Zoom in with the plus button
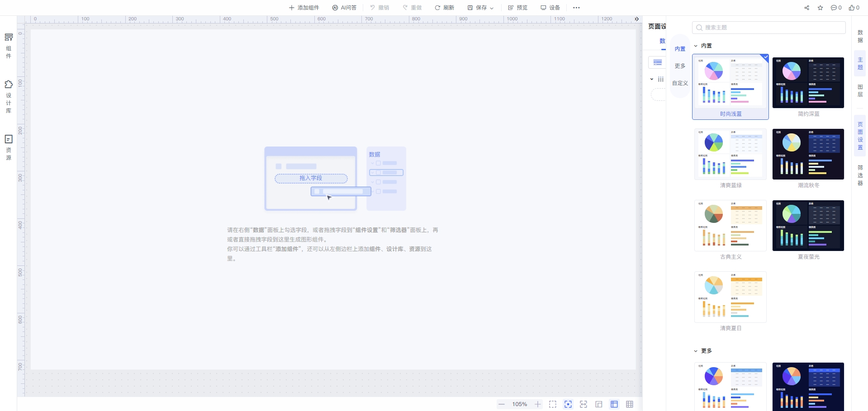The image size is (868, 411). pos(537,404)
